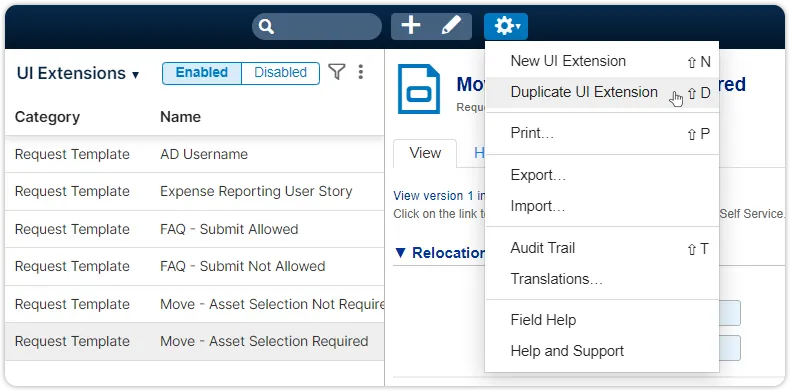Select FAQ - Submit Allowed row
The height and width of the screenshot is (391, 790).
click(194, 229)
